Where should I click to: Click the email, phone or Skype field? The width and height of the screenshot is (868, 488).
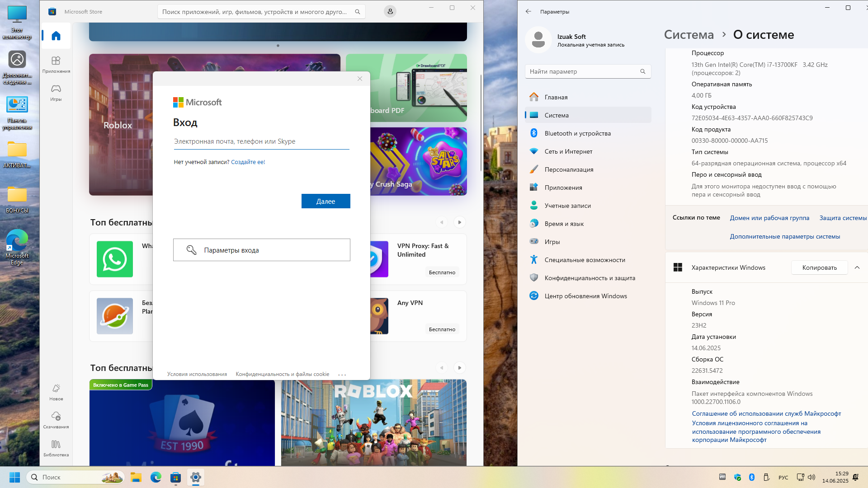click(261, 141)
